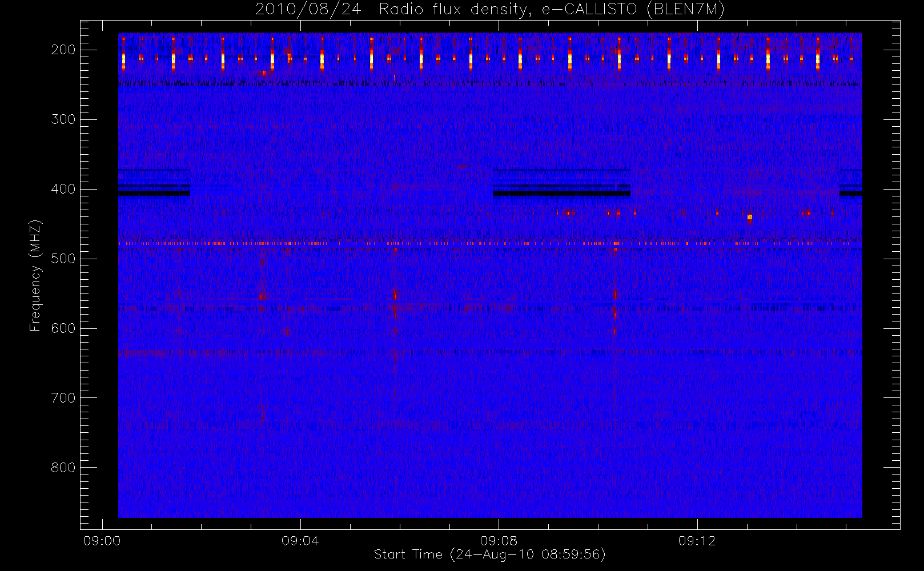Click the 'Frequency (MHz)' axis label
The height and width of the screenshot is (571, 924).
coord(35,275)
